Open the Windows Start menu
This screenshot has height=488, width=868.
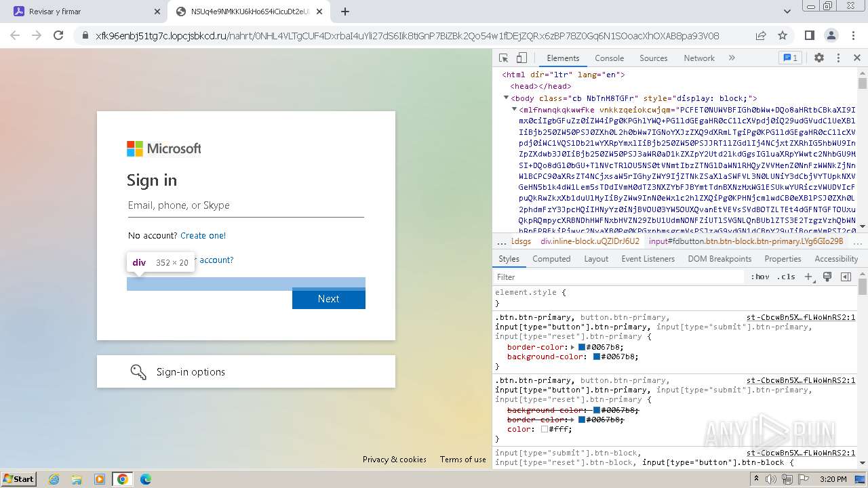19,479
